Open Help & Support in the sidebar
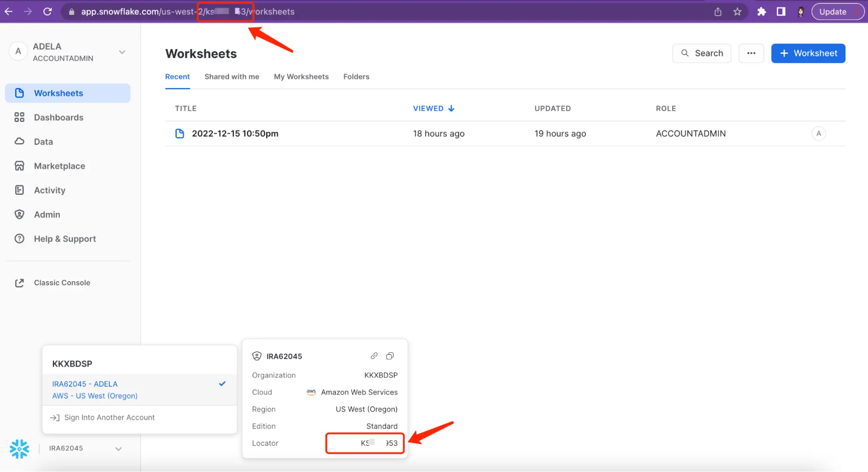 click(x=68, y=239)
